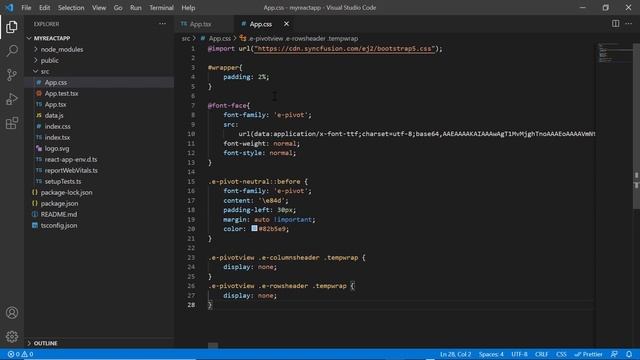640x360 pixels.
Task: Click line number 15 in the gutter
Action: pos(191,181)
